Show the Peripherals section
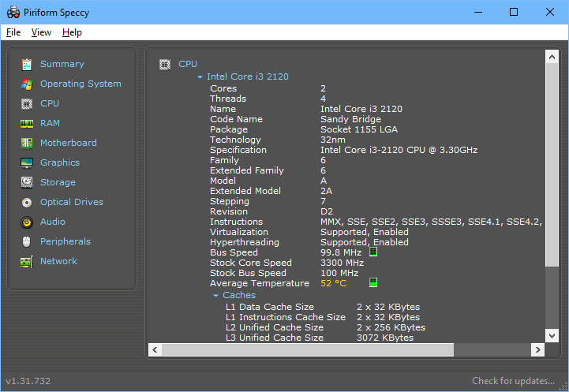The image size is (569, 392). tap(66, 241)
